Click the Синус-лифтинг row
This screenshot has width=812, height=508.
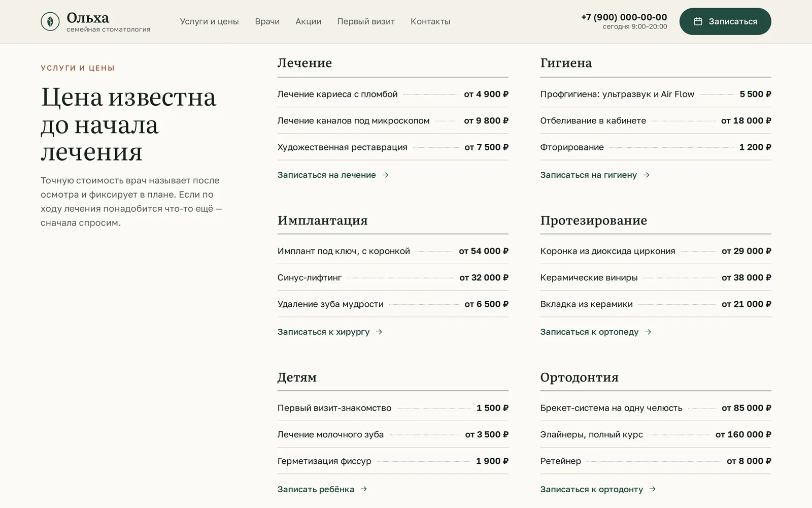point(393,277)
